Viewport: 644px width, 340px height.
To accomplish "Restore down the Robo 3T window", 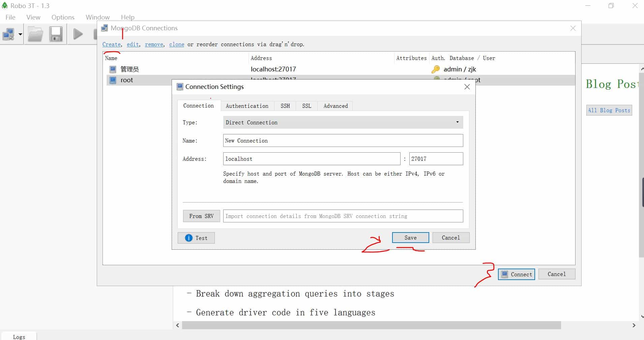I will pyautogui.click(x=611, y=6).
